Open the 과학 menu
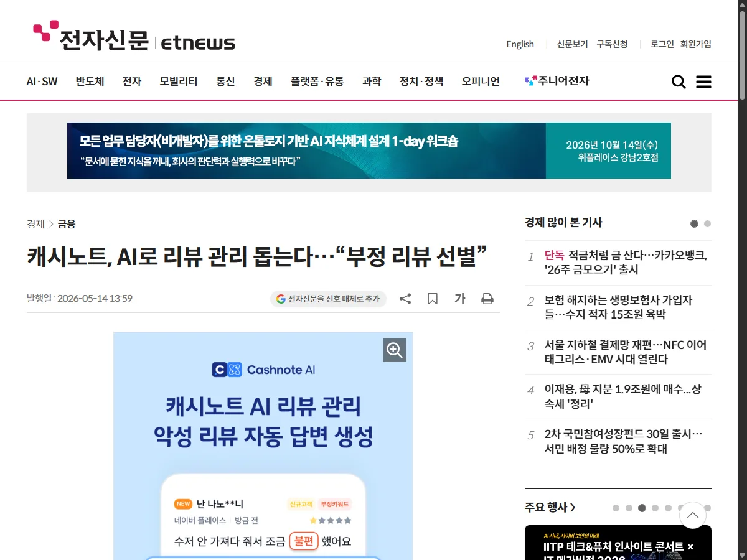Screen dimensions: 747x560 (372, 82)
